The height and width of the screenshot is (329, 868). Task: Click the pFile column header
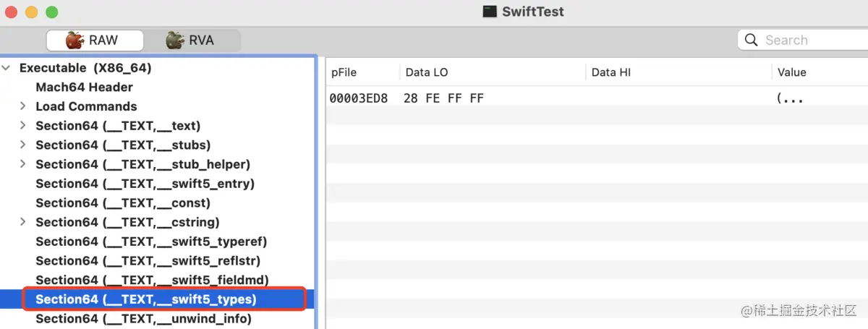point(344,72)
